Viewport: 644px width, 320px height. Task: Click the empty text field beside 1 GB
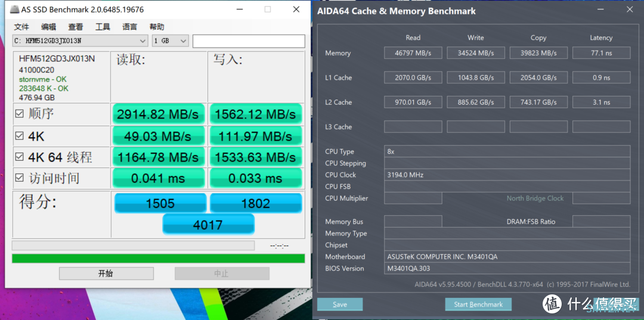pyautogui.click(x=249, y=41)
